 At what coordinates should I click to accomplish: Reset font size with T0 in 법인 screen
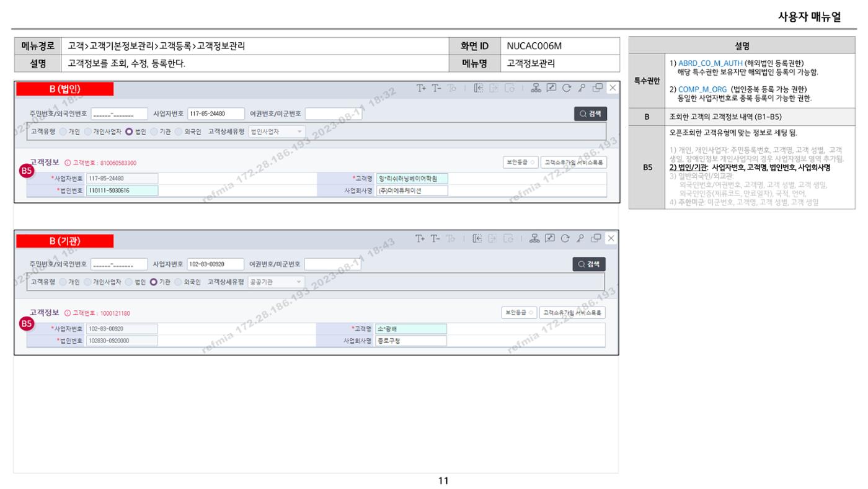(451, 88)
